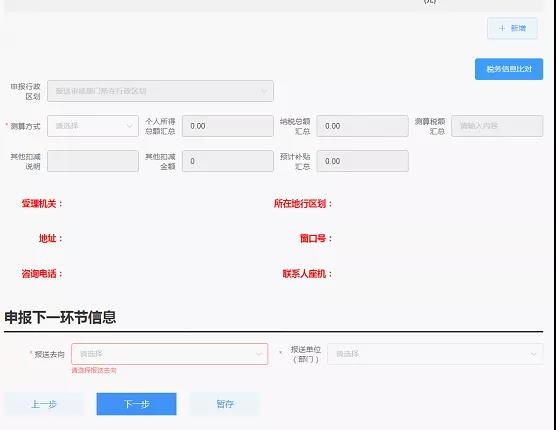Focus the 其他扣减说明 text field
The height and width of the screenshot is (430, 556).
[x=93, y=161]
